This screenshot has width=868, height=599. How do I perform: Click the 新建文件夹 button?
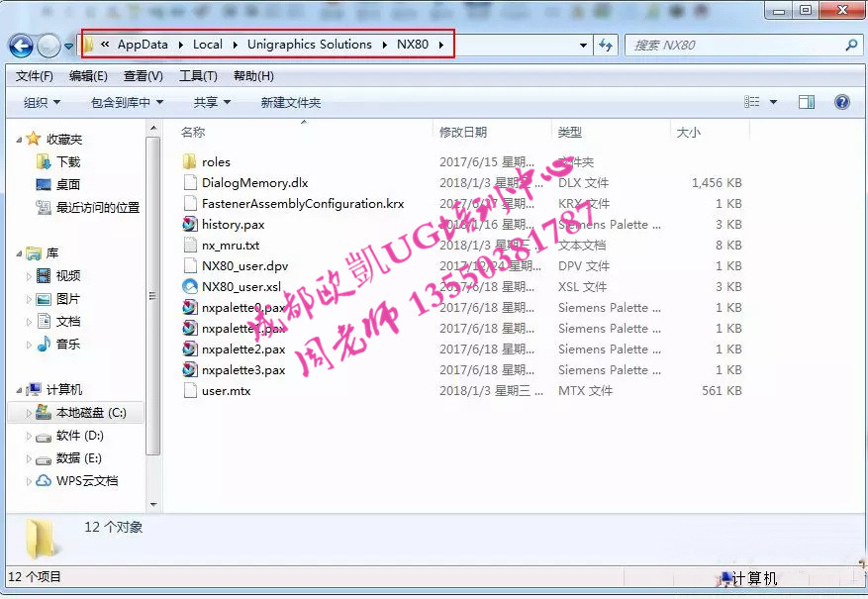click(x=291, y=102)
